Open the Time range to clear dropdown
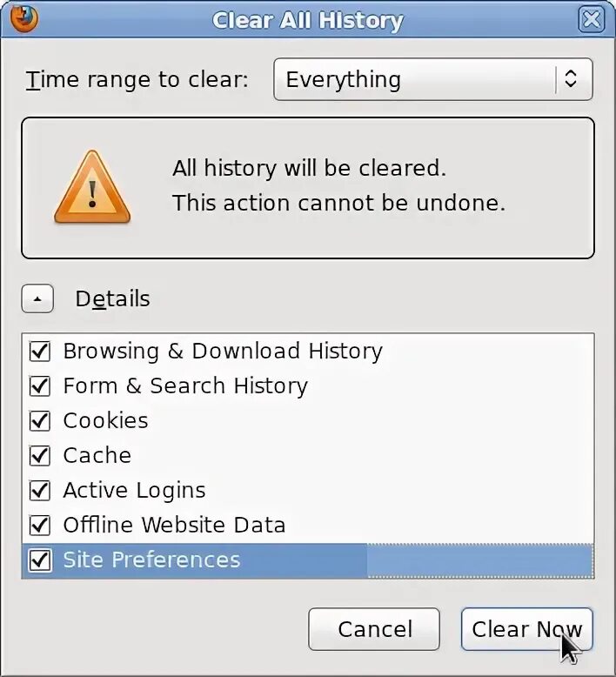616x677 pixels. 432,80
